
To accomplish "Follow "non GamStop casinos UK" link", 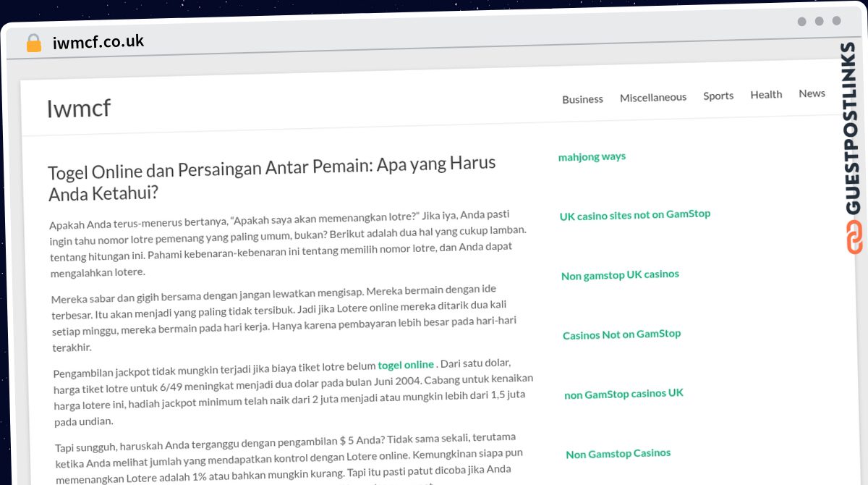I will tap(624, 394).
